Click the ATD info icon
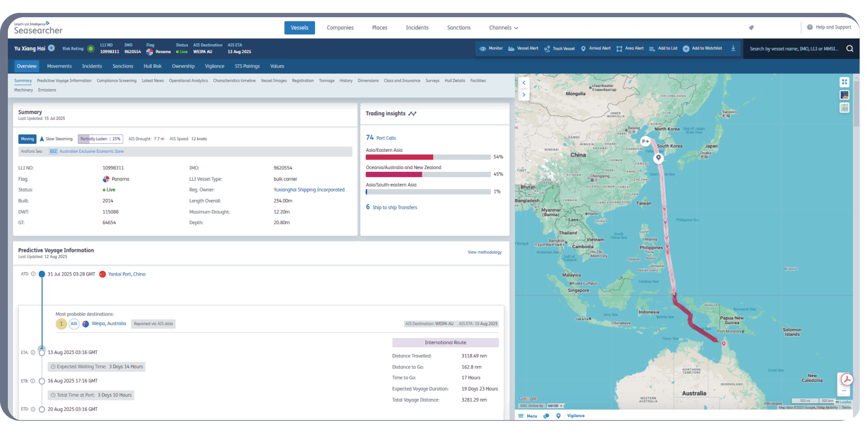 (x=33, y=274)
